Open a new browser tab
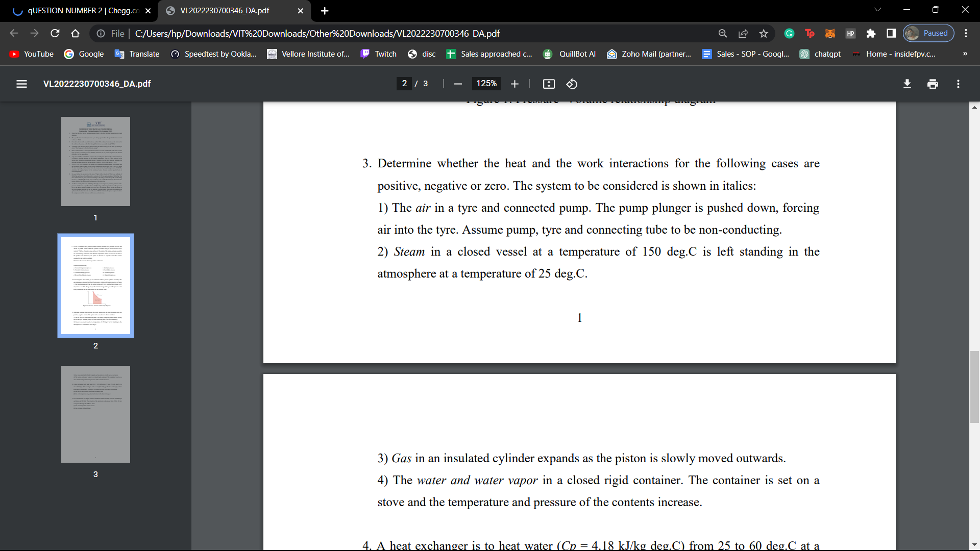 click(x=325, y=10)
